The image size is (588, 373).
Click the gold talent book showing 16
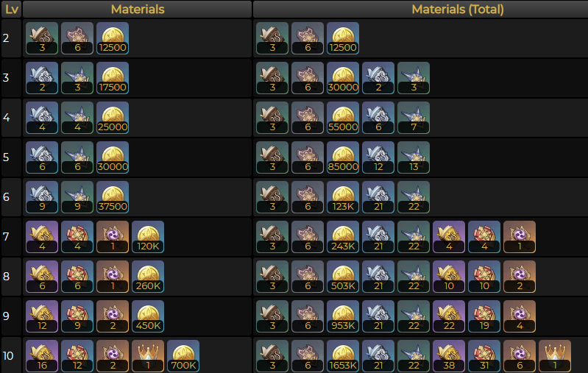point(42,356)
